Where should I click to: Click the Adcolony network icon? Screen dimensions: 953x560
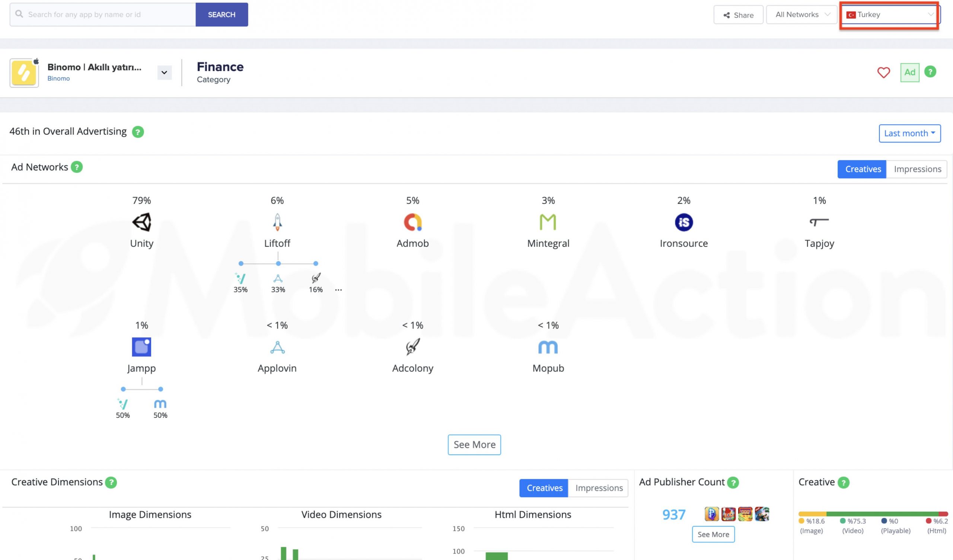click(412, 347)
